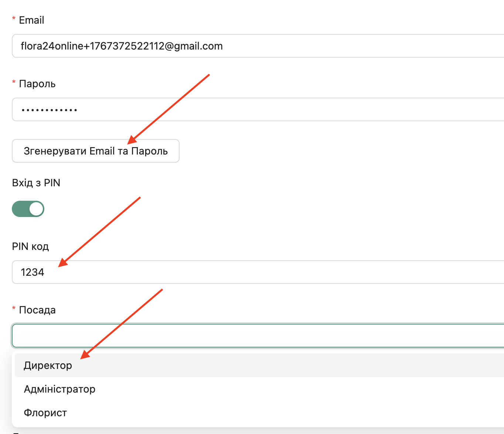
Task: Click the white knob of PIN toggle
Action: pos(36,209)
